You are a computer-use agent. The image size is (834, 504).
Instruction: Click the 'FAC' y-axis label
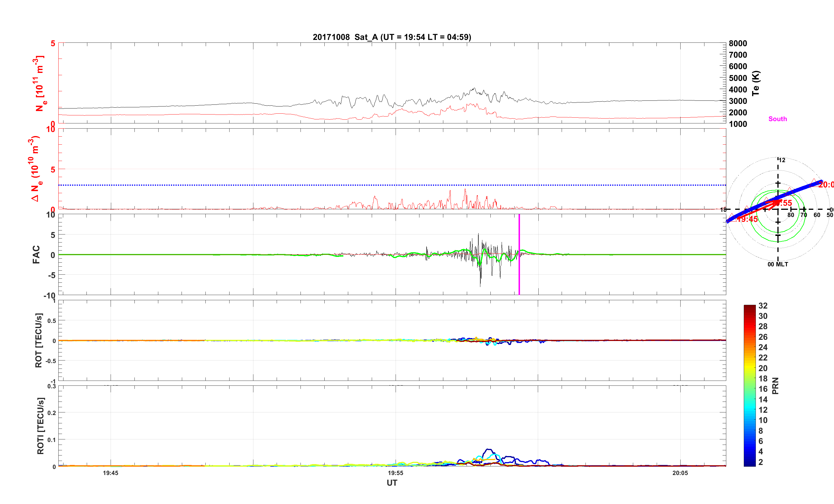coord(36,254)
